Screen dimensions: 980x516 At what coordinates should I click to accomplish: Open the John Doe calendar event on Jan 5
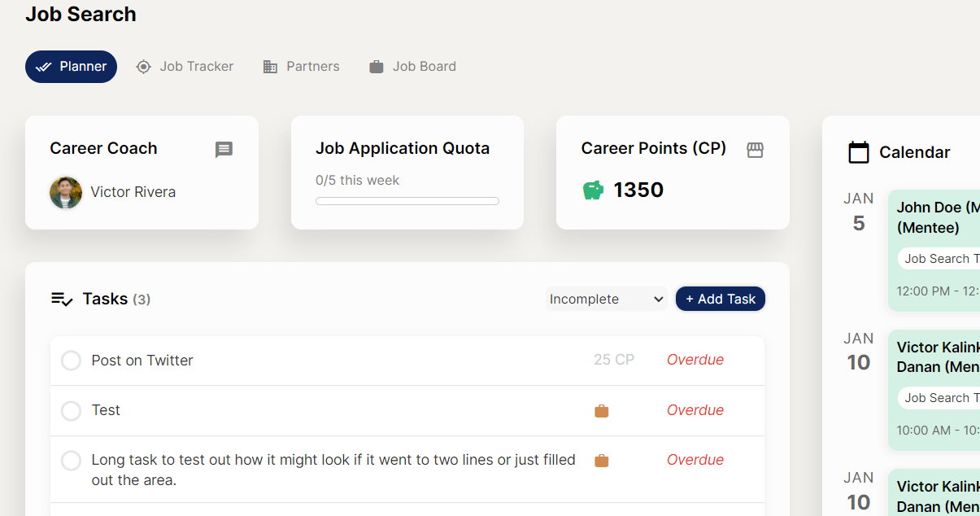[934, 251]
